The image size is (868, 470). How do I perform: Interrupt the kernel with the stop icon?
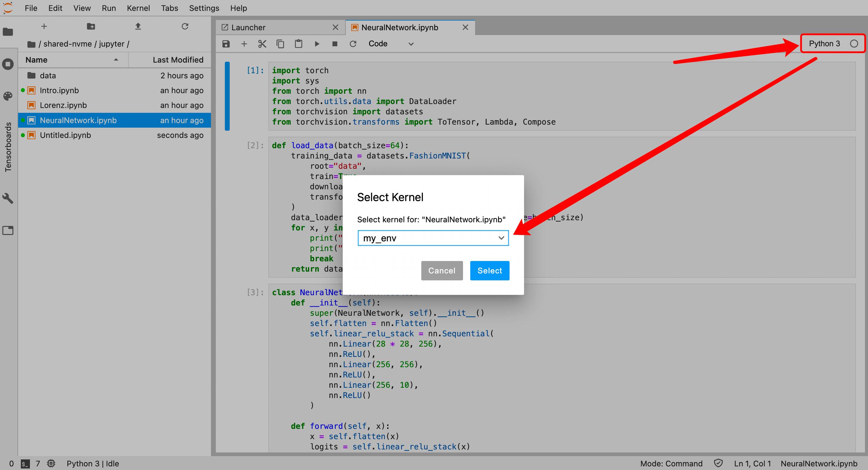click(x=335, y=44)
